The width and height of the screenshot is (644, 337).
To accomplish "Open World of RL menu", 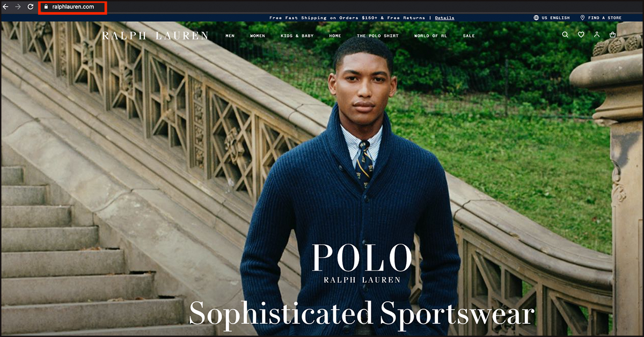I will click(x=430, y=36).
